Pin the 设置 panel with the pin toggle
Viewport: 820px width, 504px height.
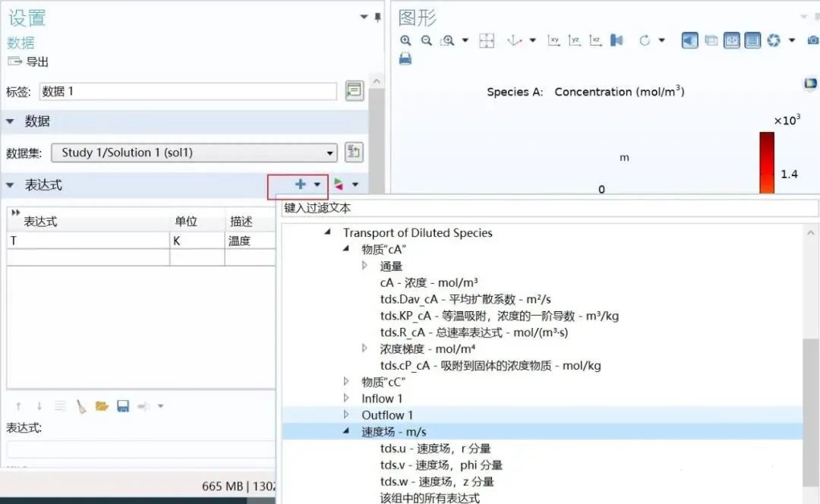[x=377, y=17]
